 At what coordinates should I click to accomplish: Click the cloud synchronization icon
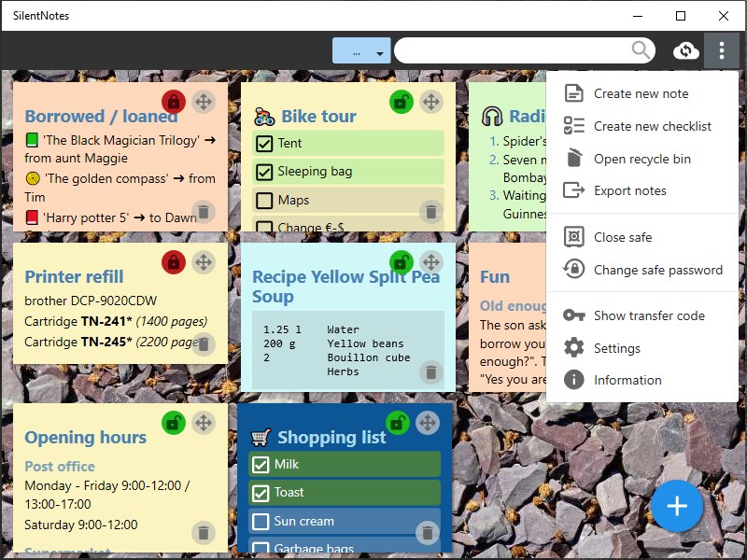[x=685, y=50]
